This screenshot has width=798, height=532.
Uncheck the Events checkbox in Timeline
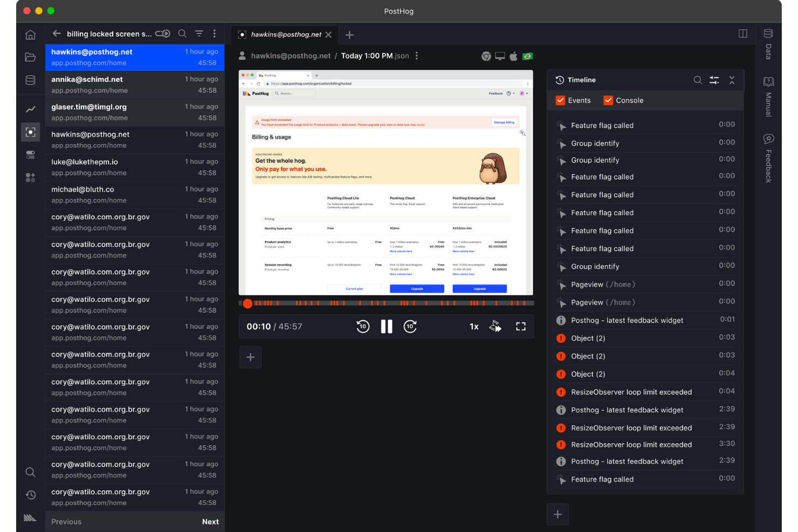point(561,100)
